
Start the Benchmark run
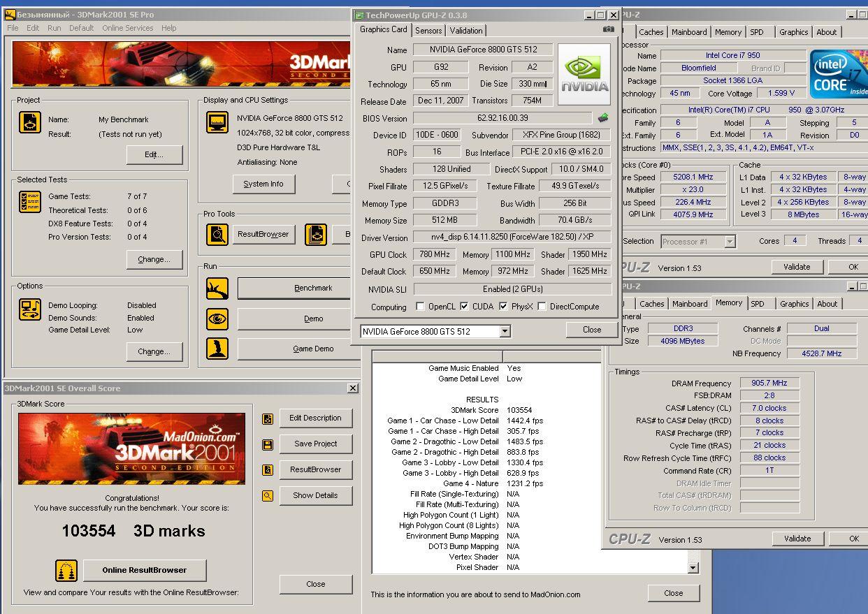[x=296, y=288]
